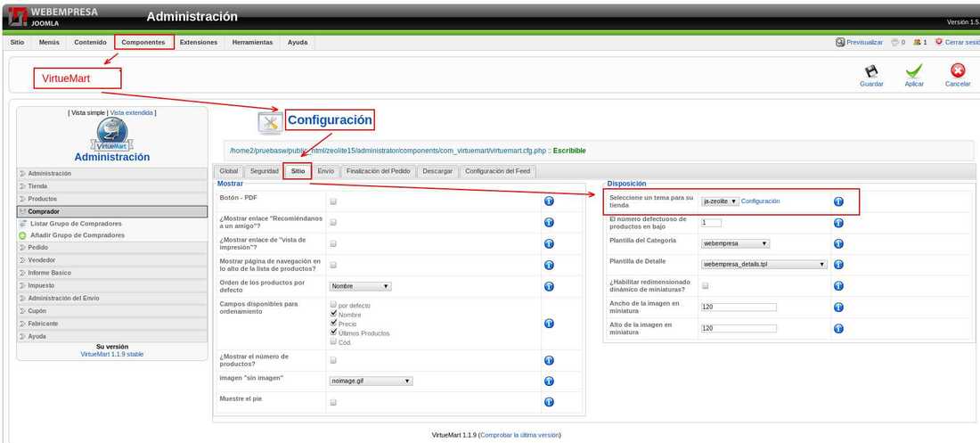Expand the Administración sidebar section
Screen dimensions: 980x443
[x=112, y=173]
